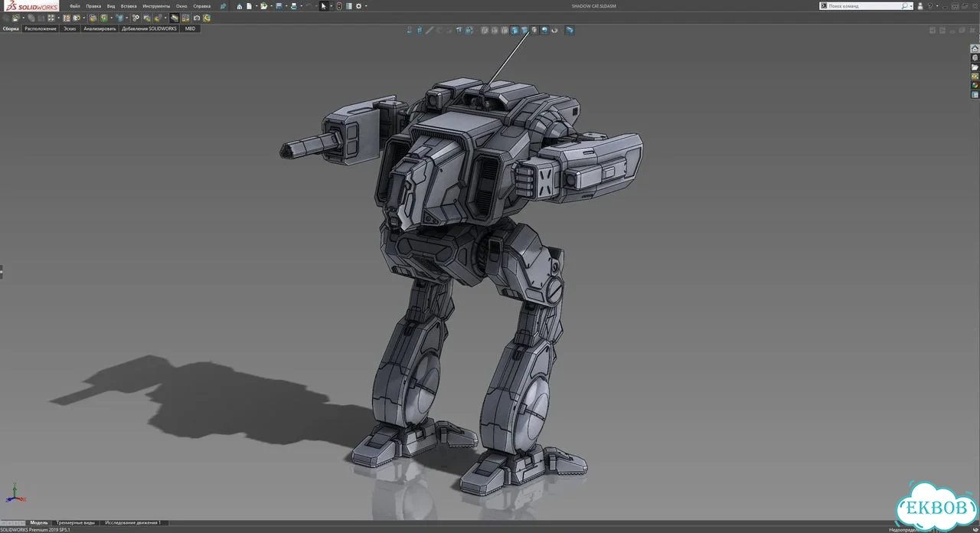Switch to the MBD tab

190,28
